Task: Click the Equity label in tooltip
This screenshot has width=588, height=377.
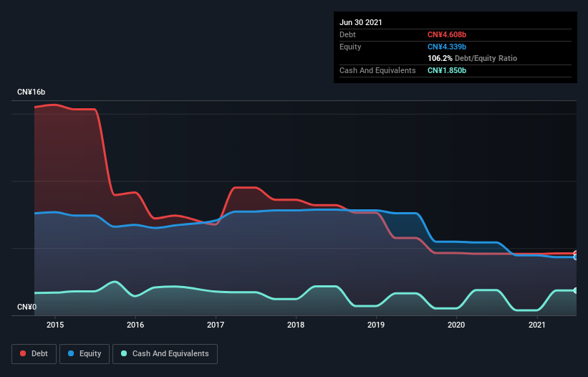Action: point(350,47)
